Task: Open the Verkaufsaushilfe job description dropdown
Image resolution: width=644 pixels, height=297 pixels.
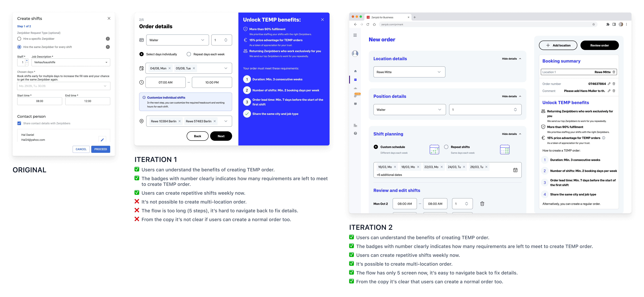Action: (71, 62)
